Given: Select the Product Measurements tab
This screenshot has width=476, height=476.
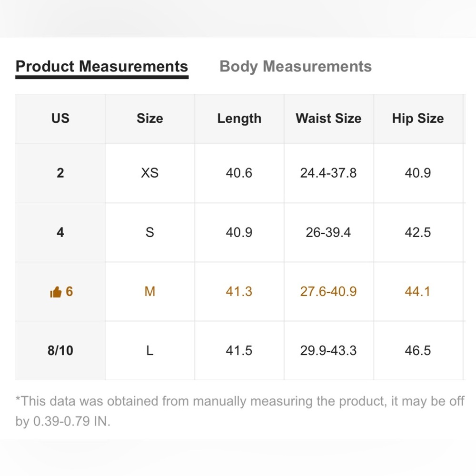Looking at the screenshot, I should (x=102, y=67).
